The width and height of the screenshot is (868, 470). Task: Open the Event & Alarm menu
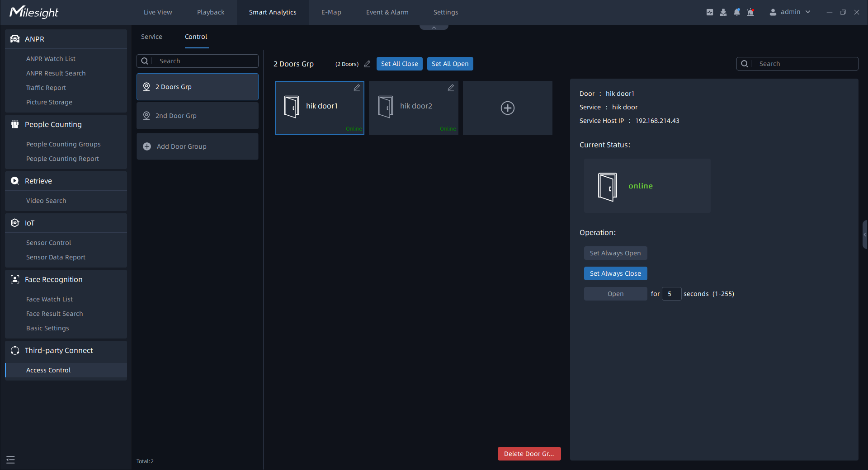[387, 12]
